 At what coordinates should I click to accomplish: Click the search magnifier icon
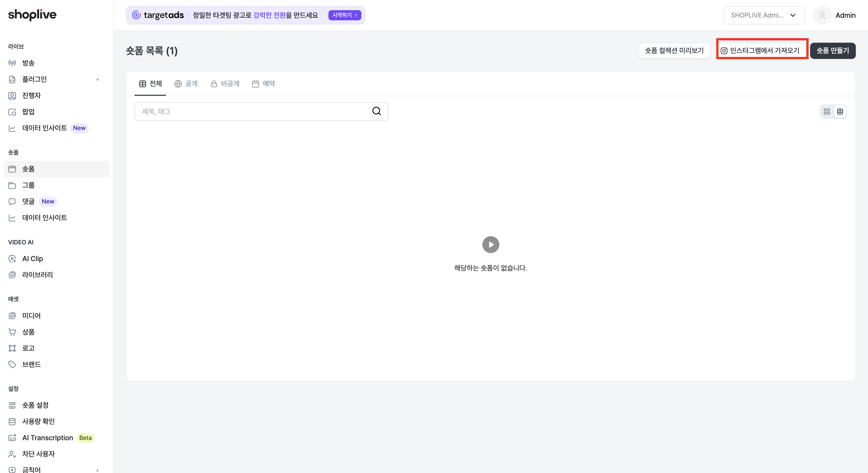click(377, 111)
